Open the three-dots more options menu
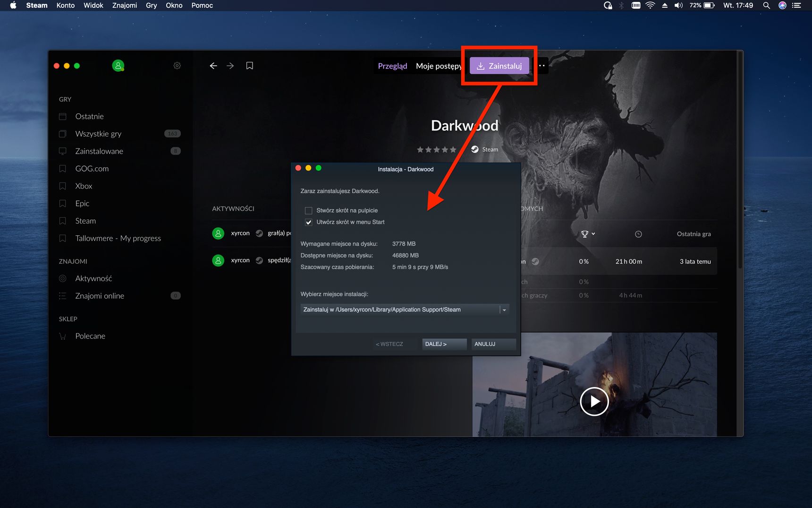This screenshot has height=508, width=812. pyautogui.click(x=542, y=66)
